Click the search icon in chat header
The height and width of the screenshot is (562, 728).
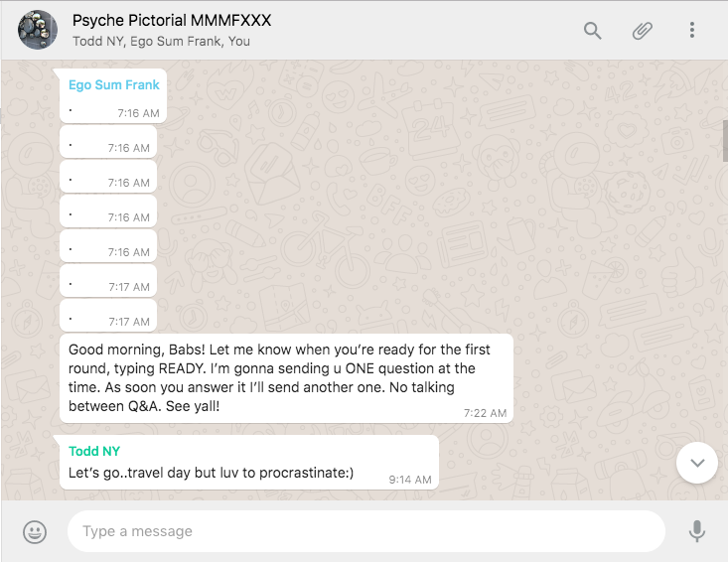(x=593, y=31)
